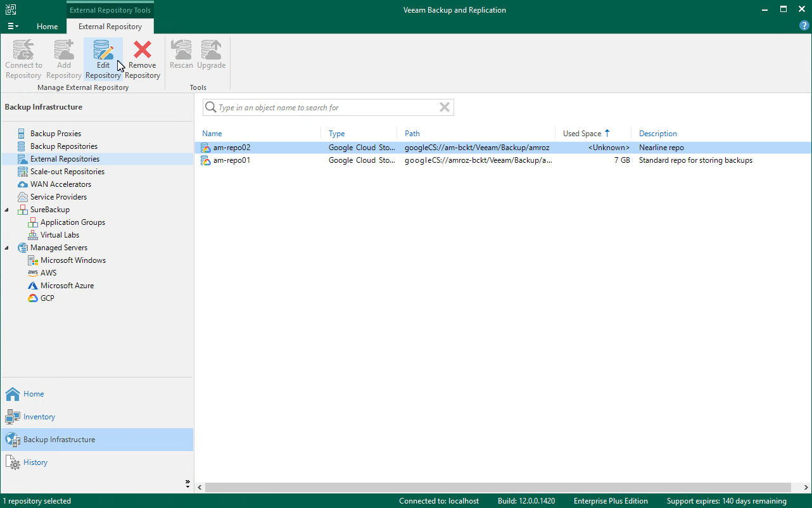Open the help question mark icon
Screen dimensions: 812x508
(x=804, y=25)
